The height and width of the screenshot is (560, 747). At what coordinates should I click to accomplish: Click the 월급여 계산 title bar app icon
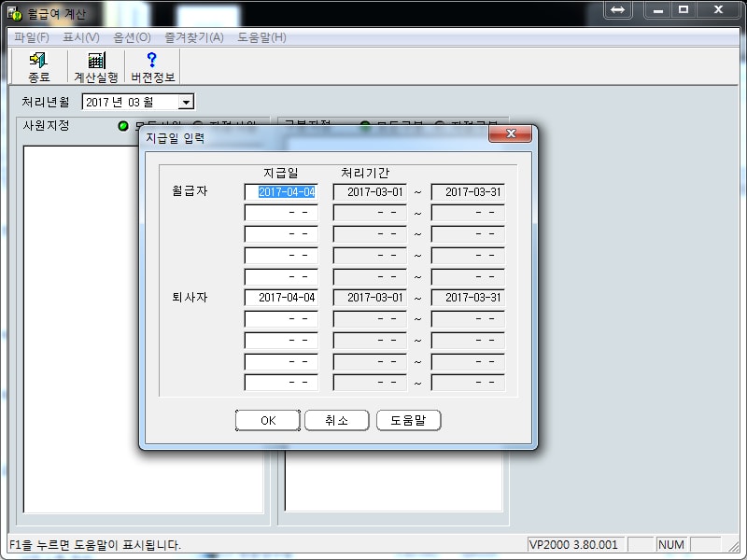pos(14,13)
